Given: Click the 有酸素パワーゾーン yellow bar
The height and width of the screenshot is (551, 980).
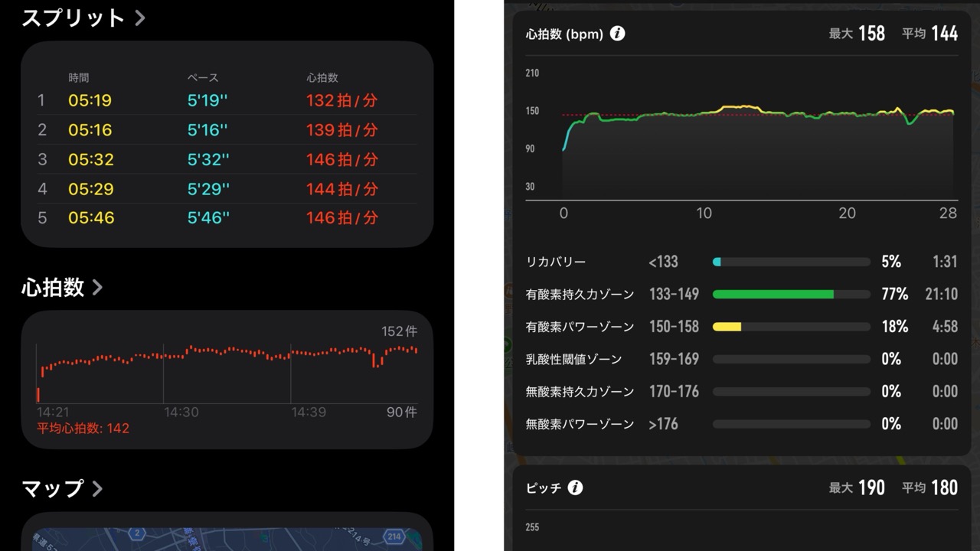Looking at the screenshot, I should tap(727, 327).
